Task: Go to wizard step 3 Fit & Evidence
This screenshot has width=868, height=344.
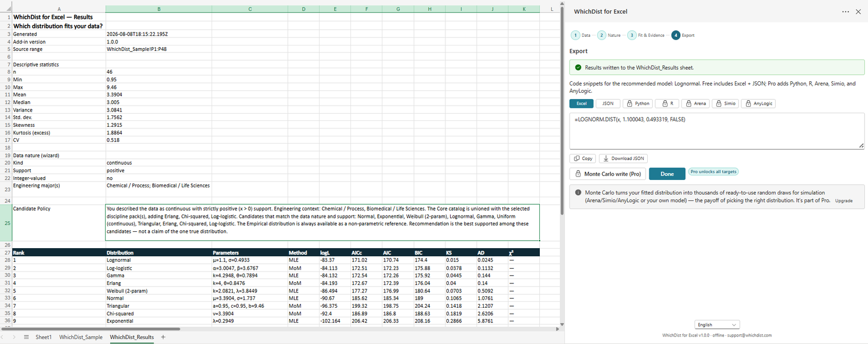Action: [x=646, y=35]
